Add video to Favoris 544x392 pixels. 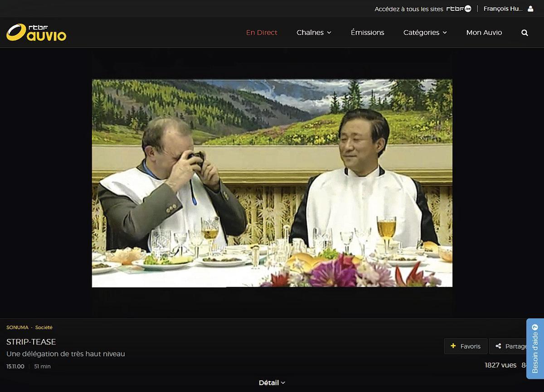(x=466, y=346)
